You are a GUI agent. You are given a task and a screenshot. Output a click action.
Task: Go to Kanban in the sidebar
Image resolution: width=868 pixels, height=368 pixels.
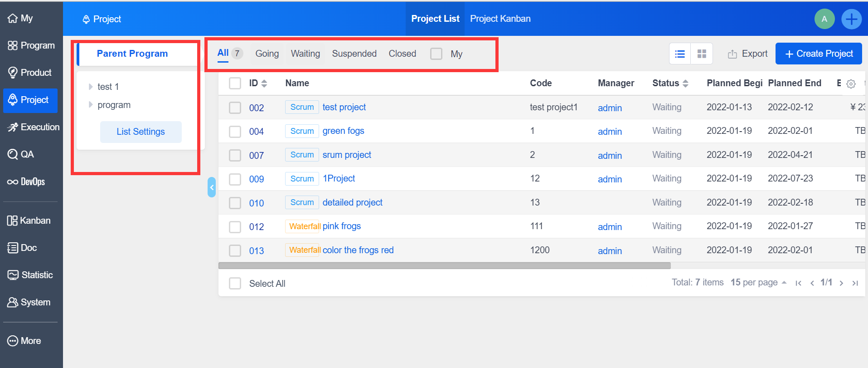point(29,221)
